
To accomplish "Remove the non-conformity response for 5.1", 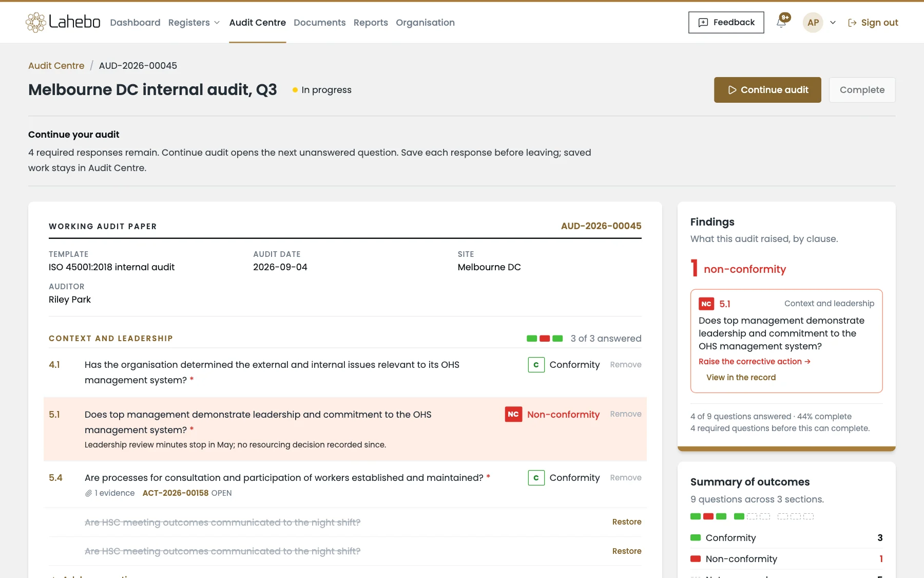I will (626, 414).
